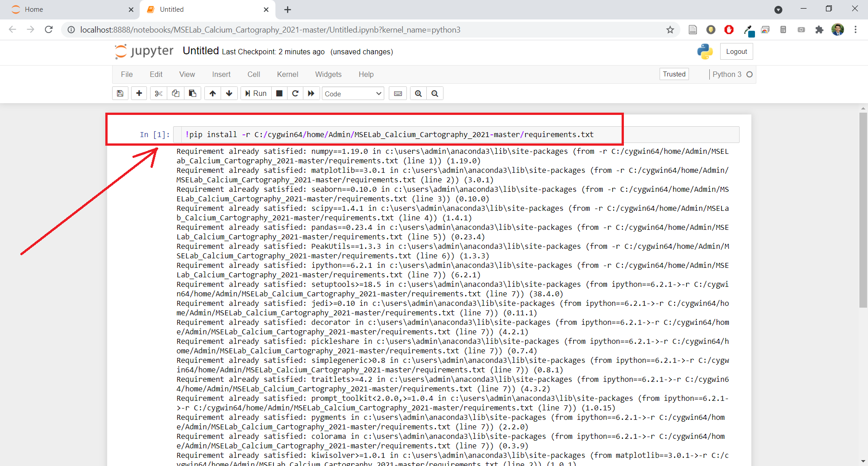Open the command palette keyboard icon

click(398, 93)
